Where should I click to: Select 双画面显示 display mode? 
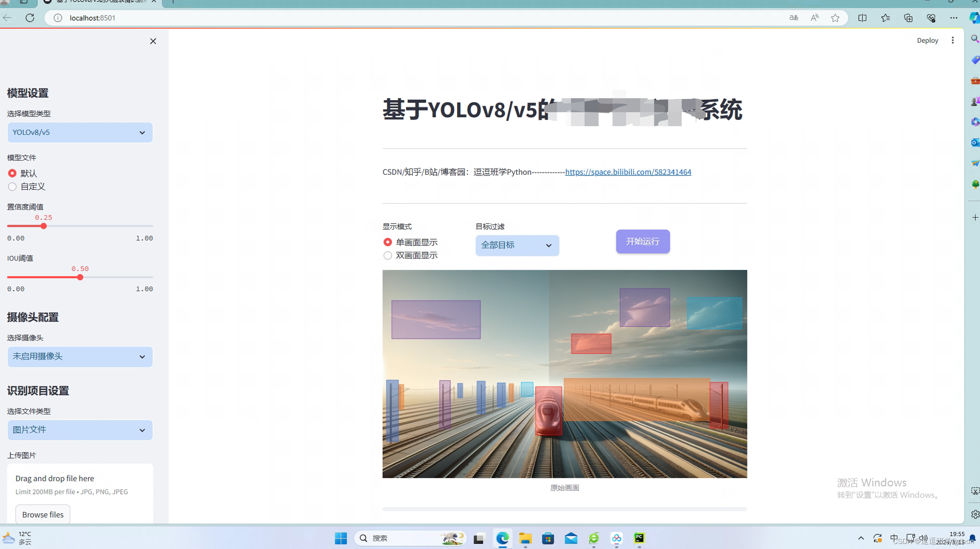click(388, 255)
